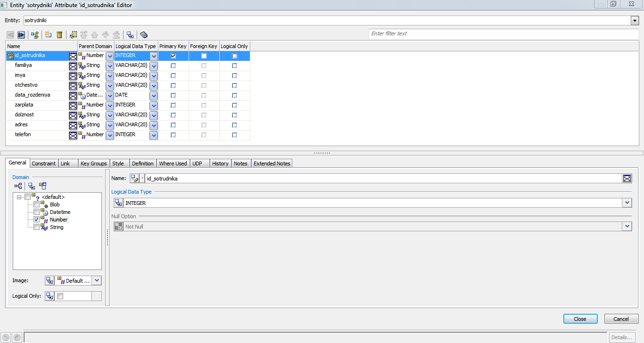This screenshot has height=343, width=644.
Task: Go to the next entity in the toolbar
Action: (x=21, y=35)
